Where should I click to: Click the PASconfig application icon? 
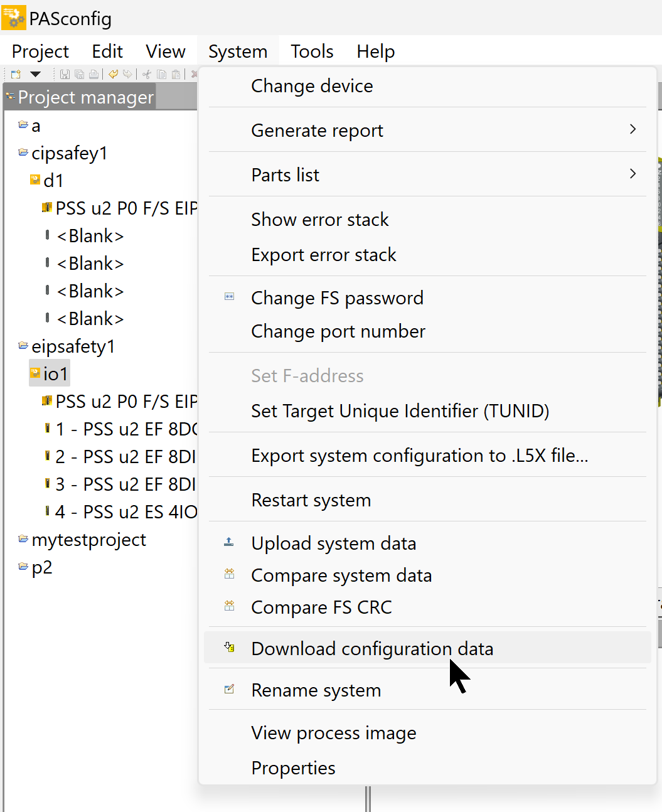pos(13,18)
